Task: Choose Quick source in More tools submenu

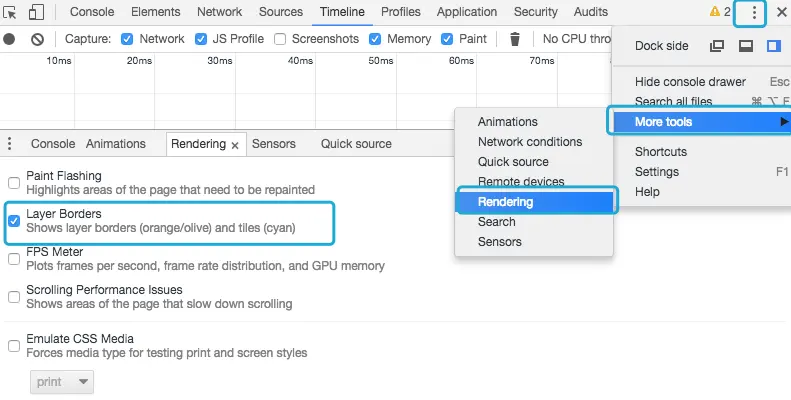Action: click(534, 162)
